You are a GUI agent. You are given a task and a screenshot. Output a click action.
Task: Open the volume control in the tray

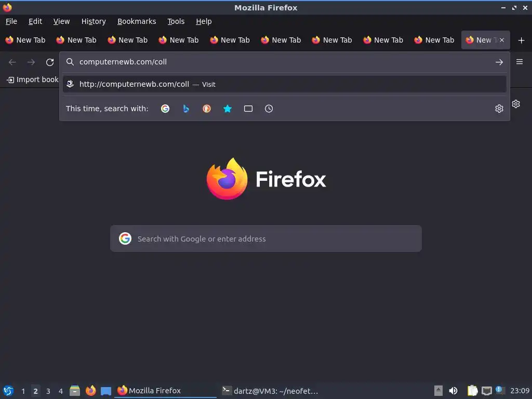pos(453,391)
